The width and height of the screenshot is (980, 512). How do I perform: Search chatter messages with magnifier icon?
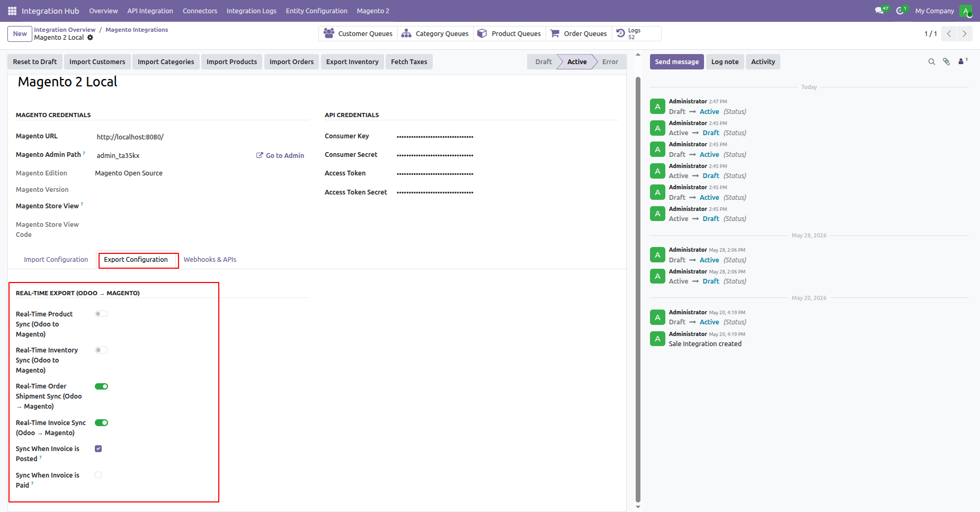tap(931, 62)
